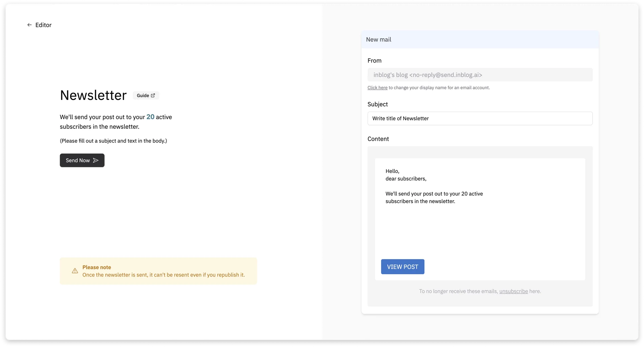Viewport: 644px width, 347px height.
Task: Click the VIEW POST button in the email preview
Action: (x=402, y=267)
